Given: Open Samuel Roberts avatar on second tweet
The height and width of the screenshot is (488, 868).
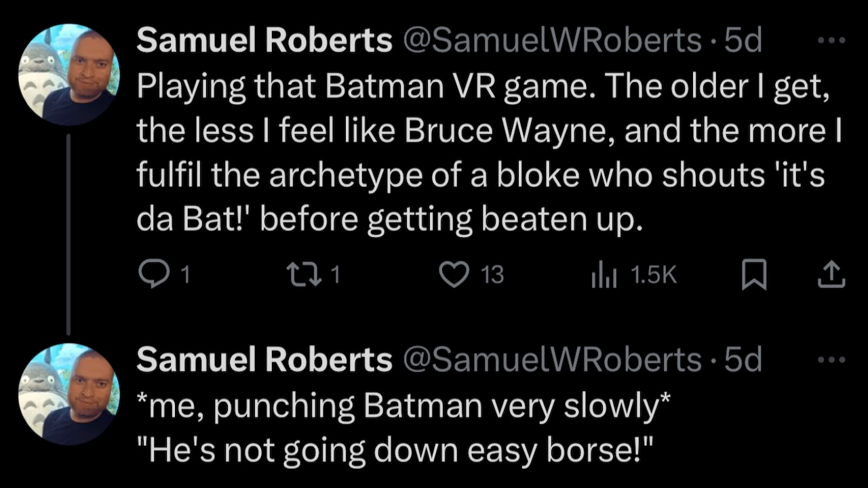Looking at the screenshot, I should tap(69, 394).
